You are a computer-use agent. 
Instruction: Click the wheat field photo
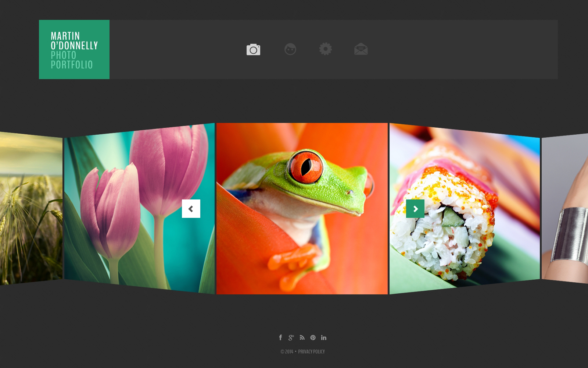pyautogui.click(x=31, y=209)
